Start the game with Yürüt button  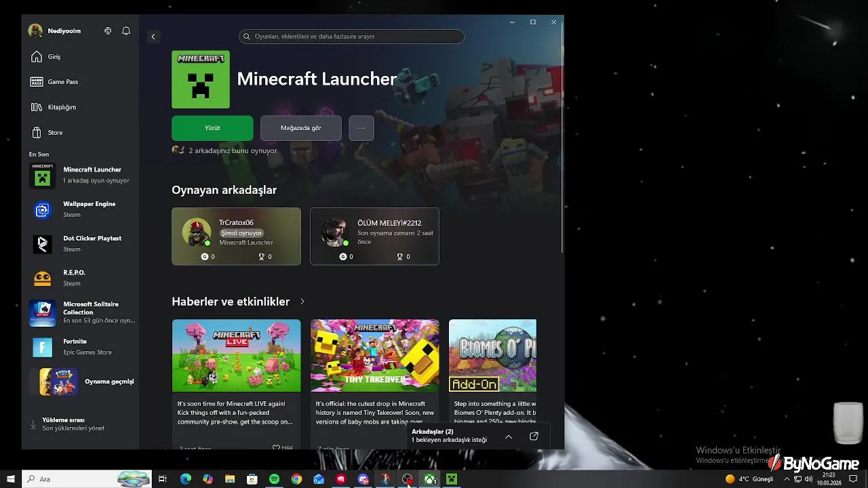pos(212,128)
